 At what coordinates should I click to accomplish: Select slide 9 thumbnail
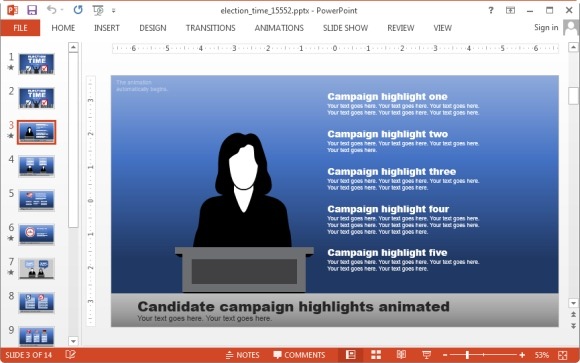[x=37, y=336]
